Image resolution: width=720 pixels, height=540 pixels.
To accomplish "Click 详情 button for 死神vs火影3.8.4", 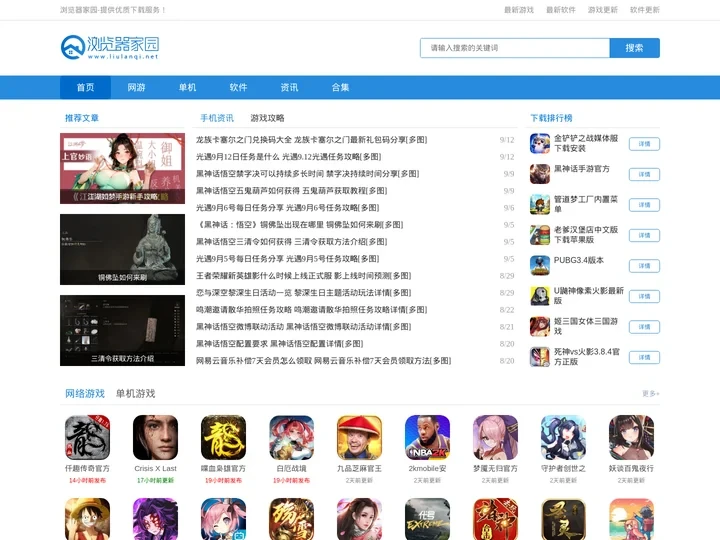I will [644, 357].
